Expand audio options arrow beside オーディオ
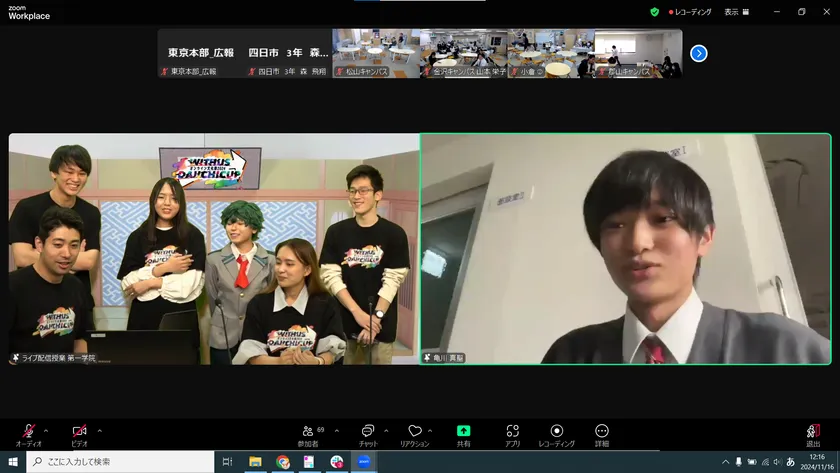This screenshot has width=840, height=473. pyautogui.click(x=46, y=430)
